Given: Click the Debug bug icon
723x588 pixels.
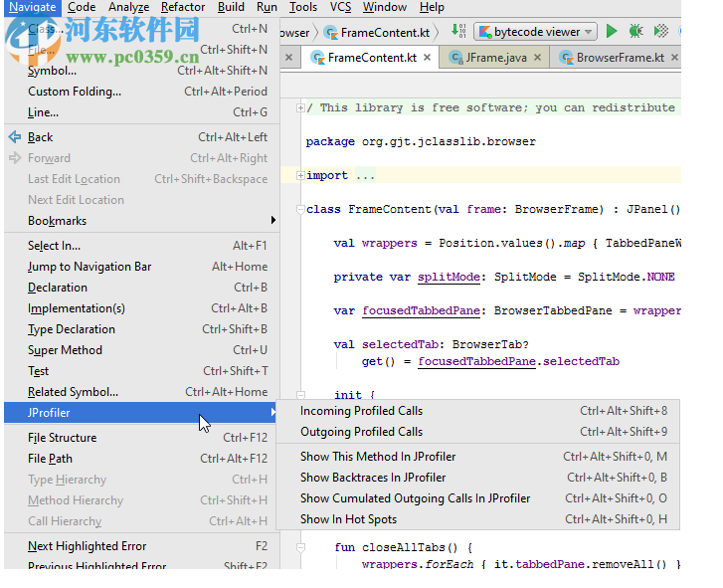Looking at the screenshot, I should pyautogui.click(x=635, y=32).
